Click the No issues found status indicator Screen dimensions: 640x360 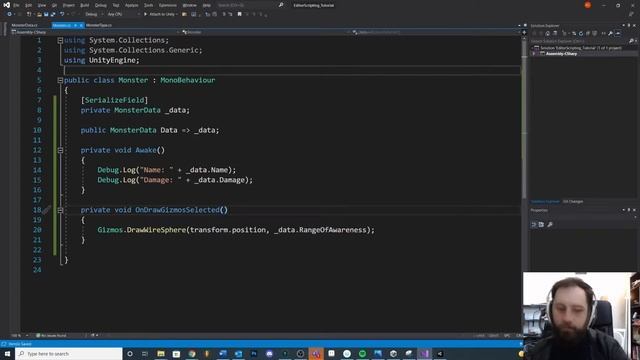pyautogui.click(x=51, y=336)
